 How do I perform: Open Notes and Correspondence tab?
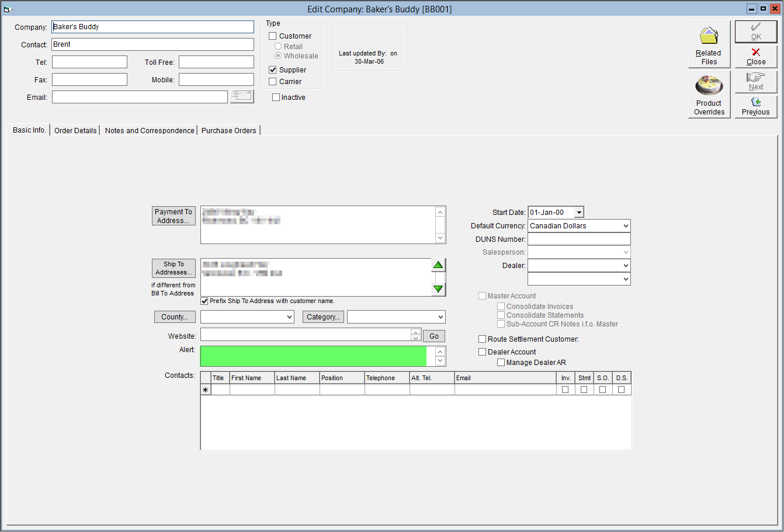tap(150, 131)
